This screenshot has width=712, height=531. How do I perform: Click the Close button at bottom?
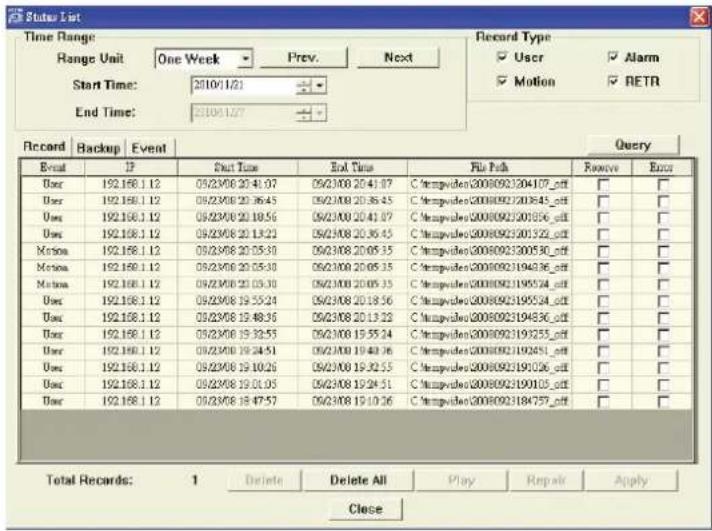(x=366, y=509)
